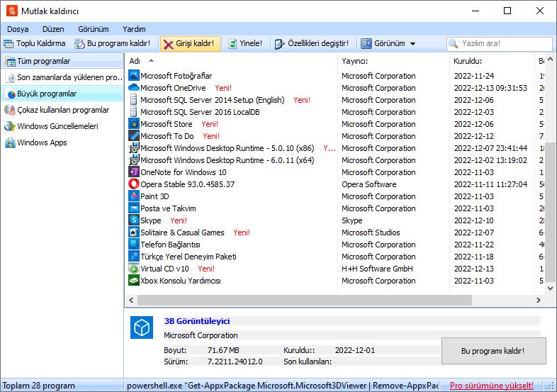Select the 'Windows Güncellemeleri' category
The width and height of the screenshot is (557, 392).
click(x=62, y=126)
